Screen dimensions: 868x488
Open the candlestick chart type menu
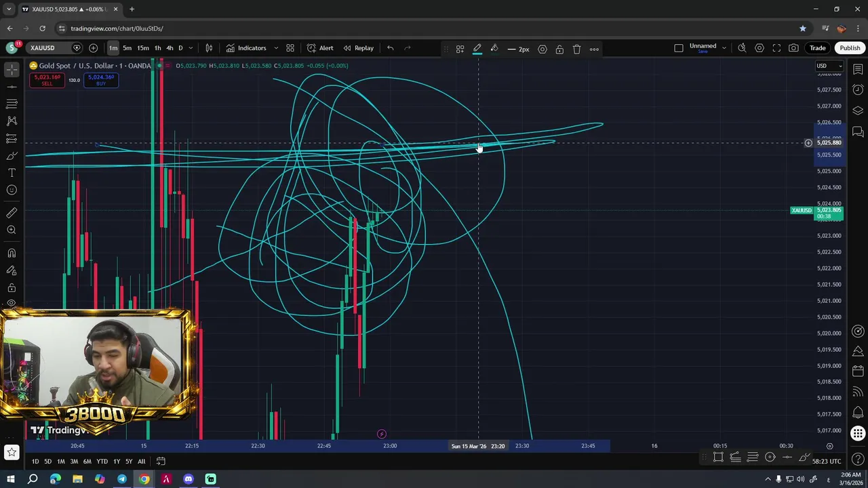click(209, 48)
